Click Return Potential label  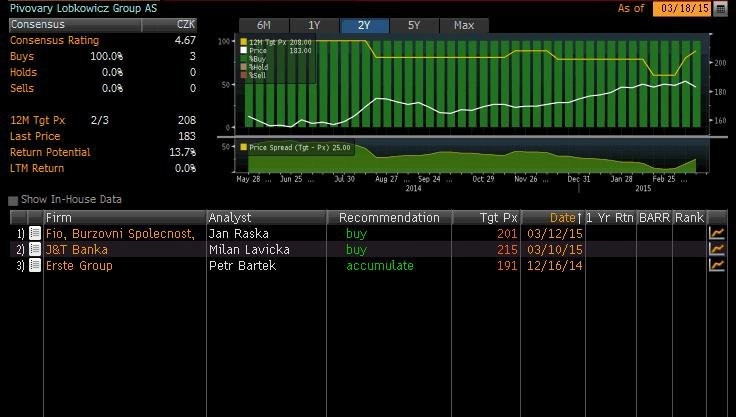[x=50, y=152]
